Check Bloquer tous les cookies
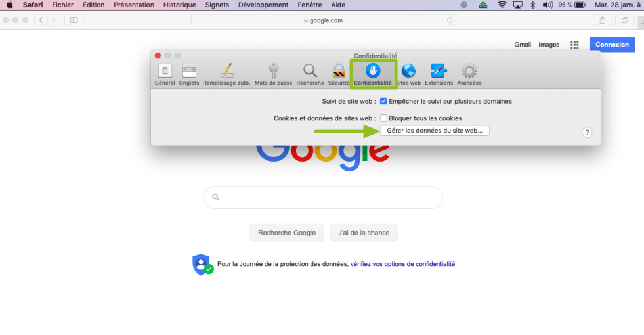The height and width of the screenshot is (335, 644). (383, 118)
